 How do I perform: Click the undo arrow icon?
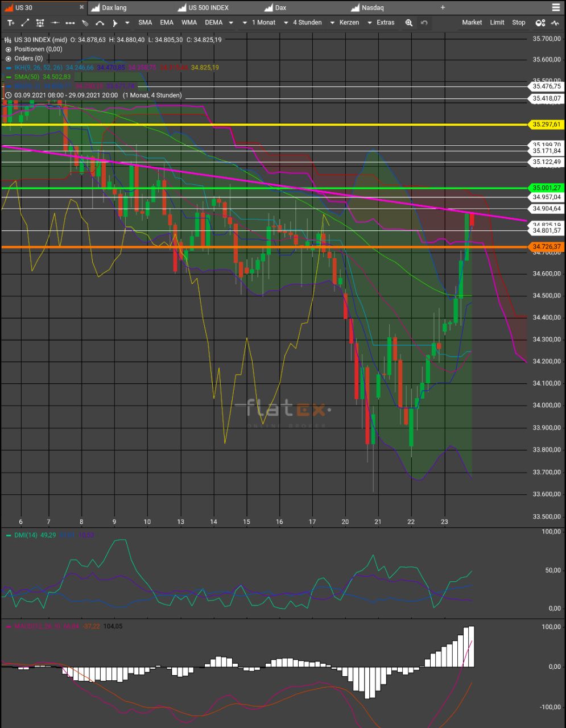tap(424, 23)
